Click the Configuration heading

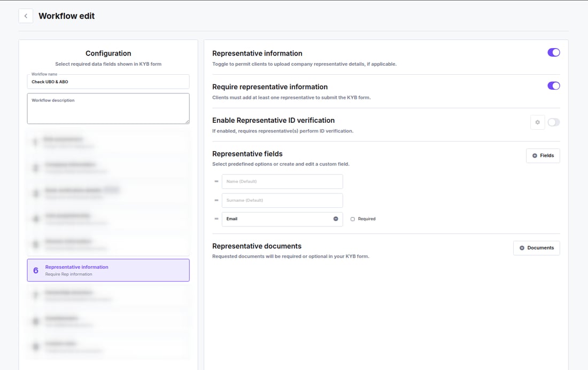[109, 53]
